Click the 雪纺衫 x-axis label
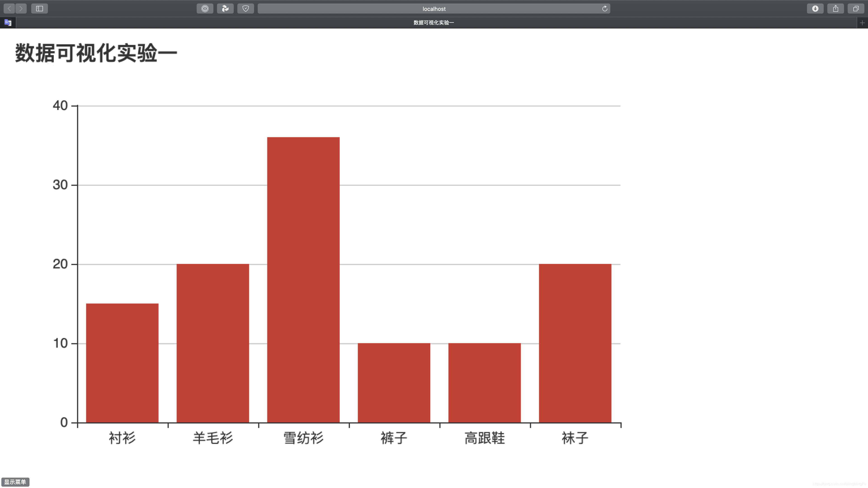Image resolution: width=868 pixels, height=488 pixels. (303, 438)
